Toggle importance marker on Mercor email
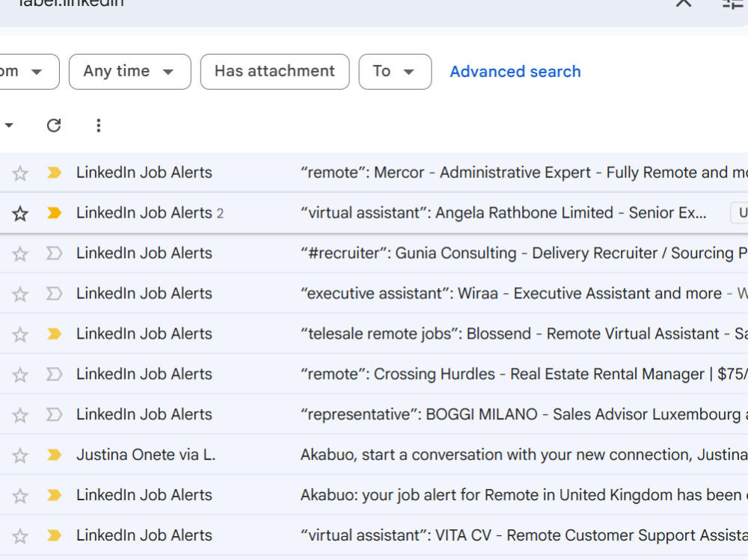The width and height of the screenshot is (748, 560). (x=55, y=172)
